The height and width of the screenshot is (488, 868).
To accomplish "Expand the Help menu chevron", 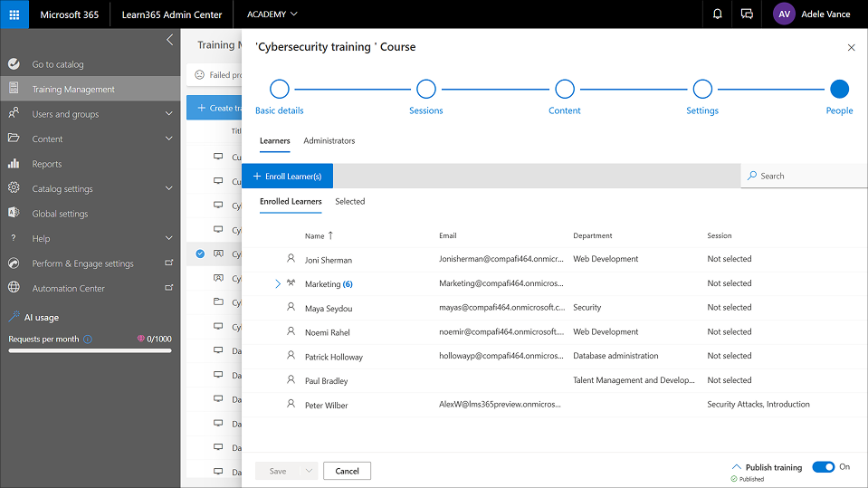I will 169,238.
